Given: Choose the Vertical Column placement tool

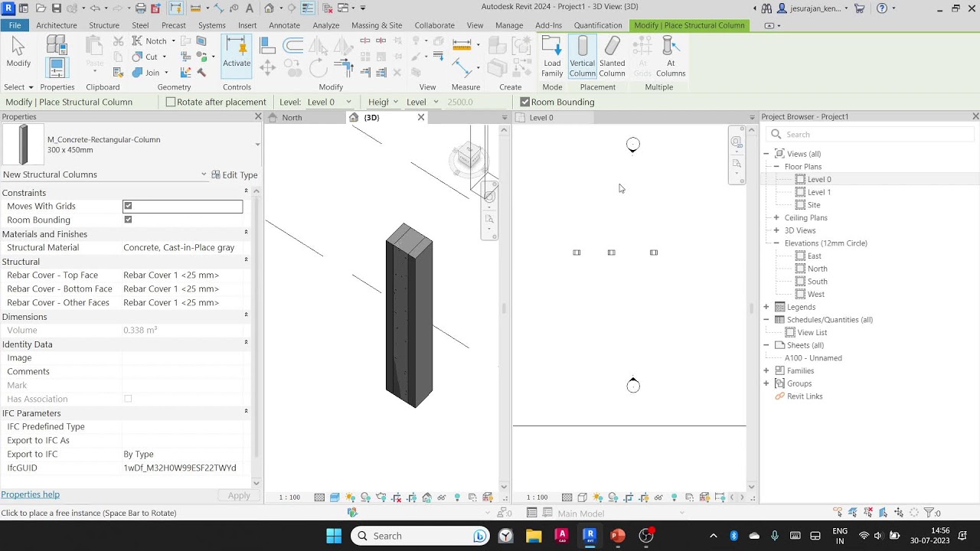Looking at the screenshot, I should point(582,57).
